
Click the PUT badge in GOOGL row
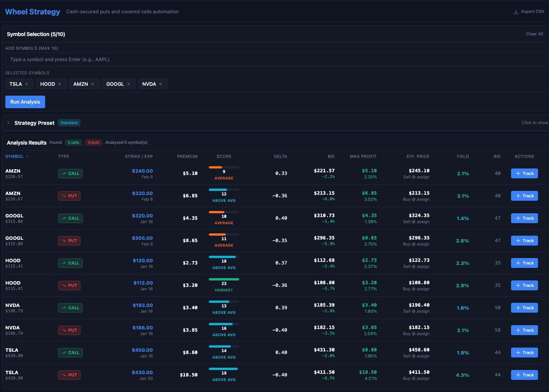point(69,241)
